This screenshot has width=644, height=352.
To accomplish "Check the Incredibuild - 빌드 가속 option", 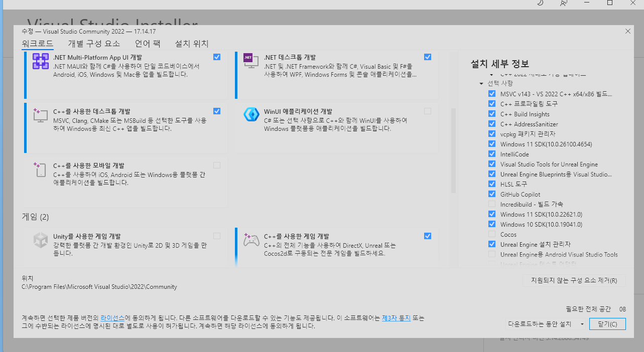I will (491, 204).
